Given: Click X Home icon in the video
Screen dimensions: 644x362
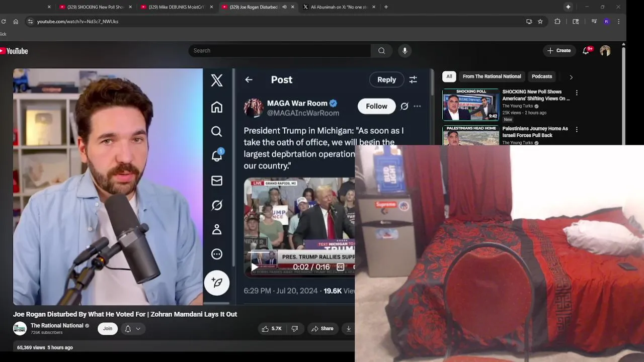Looking at the screenshot, I should point(217,107).
